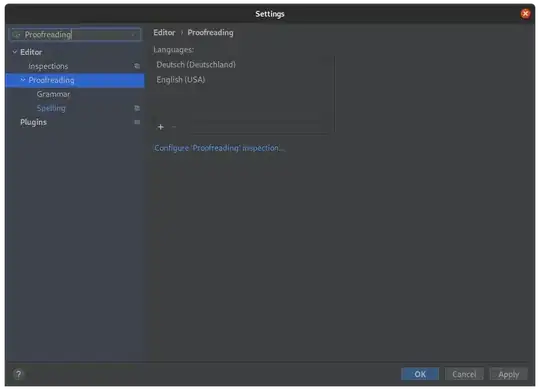Click OK to confirm settings
Image resolution: width=540 pixels, height=391 pixels.
click(x=420, y=374)
